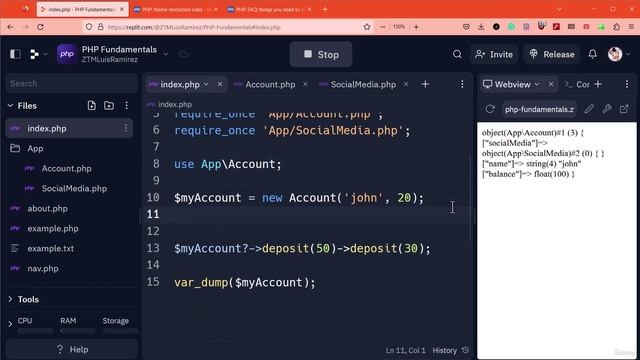Toggle the sidebar panel icon
The width and height of the screenshot is (640, 360).
click(x=15, y=54)
